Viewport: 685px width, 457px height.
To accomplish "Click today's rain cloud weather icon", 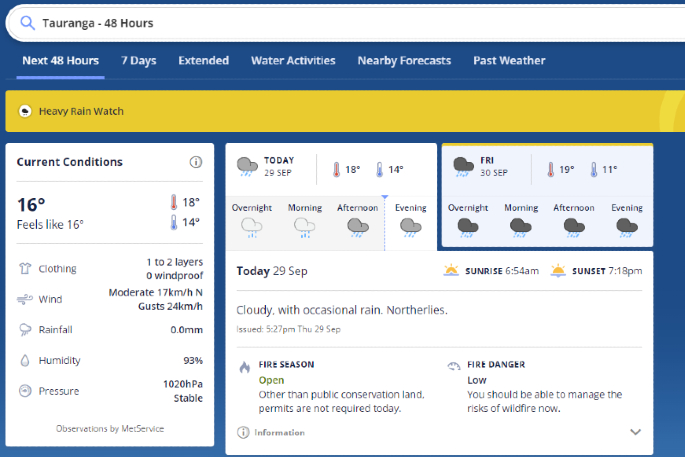I will click(246, 166).
